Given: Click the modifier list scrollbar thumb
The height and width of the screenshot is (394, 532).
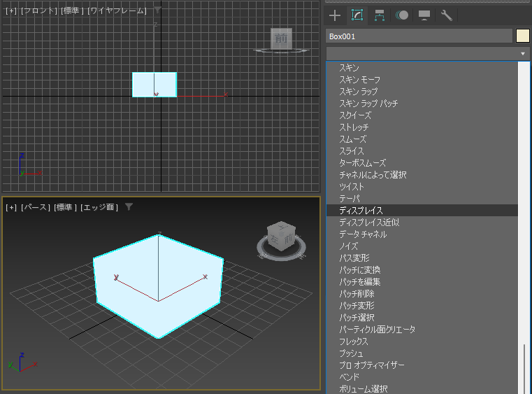Looking at the screenshot, I should tap(524, 369).
